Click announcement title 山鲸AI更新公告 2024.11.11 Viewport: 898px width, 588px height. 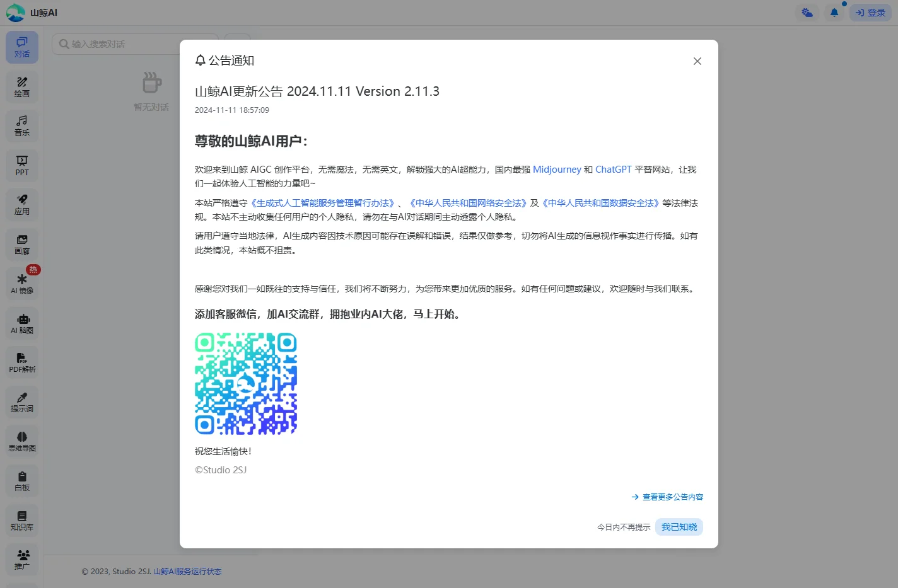click(x=317, y=91)
